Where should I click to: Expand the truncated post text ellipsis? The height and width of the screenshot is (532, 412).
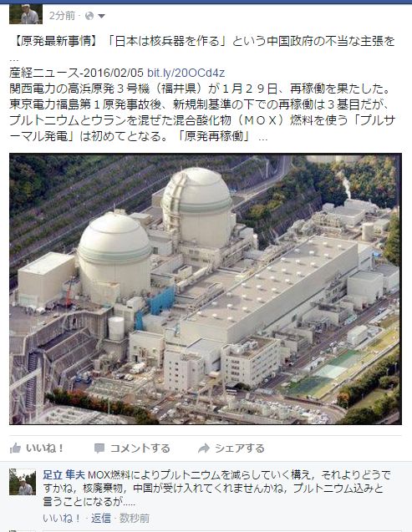coord(262,137)
